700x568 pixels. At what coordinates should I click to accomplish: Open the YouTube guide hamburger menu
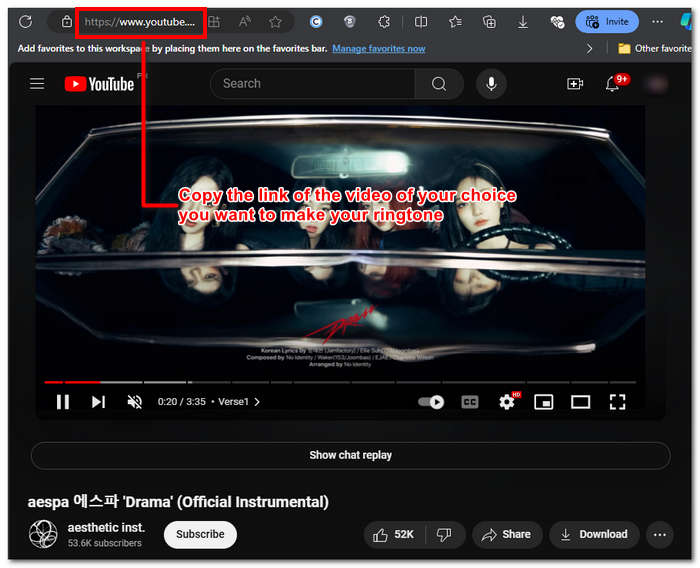pos(37,84)
